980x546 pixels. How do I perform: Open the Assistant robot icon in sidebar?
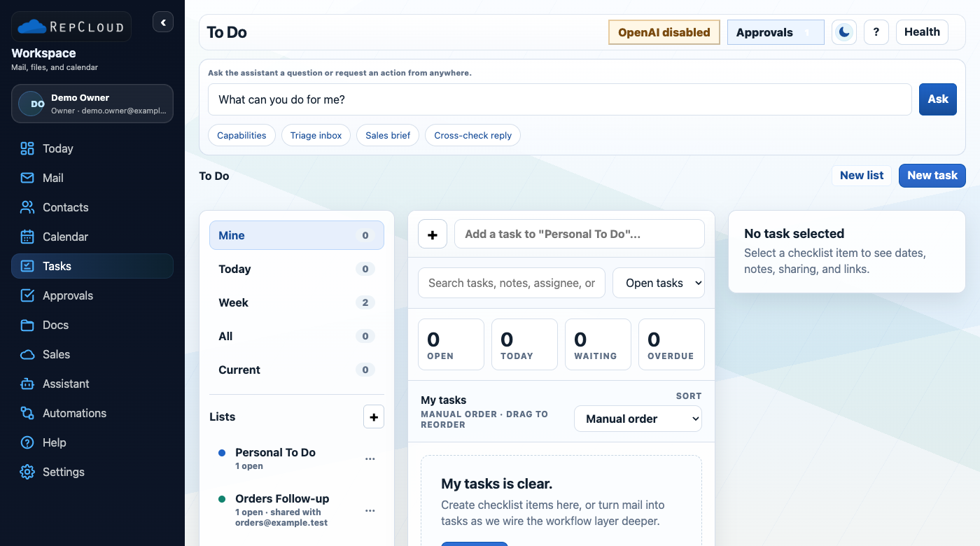point(27,384)
